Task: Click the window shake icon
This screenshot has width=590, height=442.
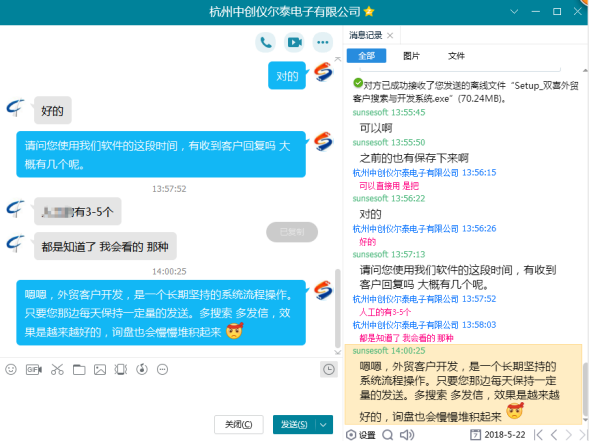Action: 121,369
